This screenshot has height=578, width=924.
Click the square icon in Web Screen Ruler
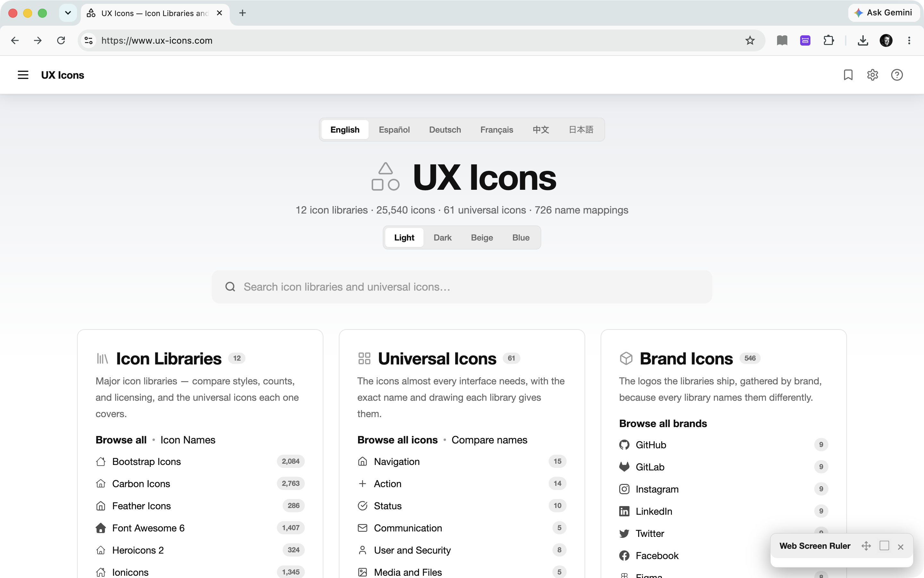(884, 546)
